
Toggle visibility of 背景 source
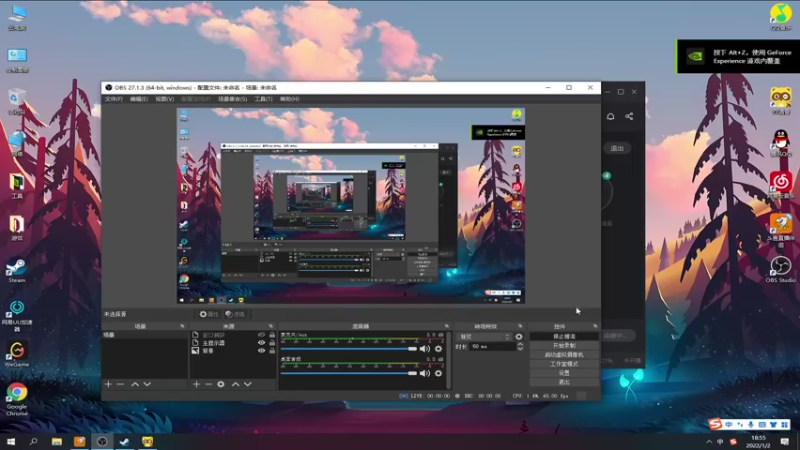point(261,351)
